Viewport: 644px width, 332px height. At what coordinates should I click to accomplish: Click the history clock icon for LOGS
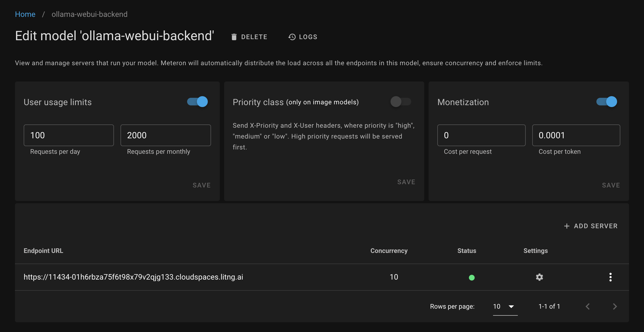(x=292, y=37)
